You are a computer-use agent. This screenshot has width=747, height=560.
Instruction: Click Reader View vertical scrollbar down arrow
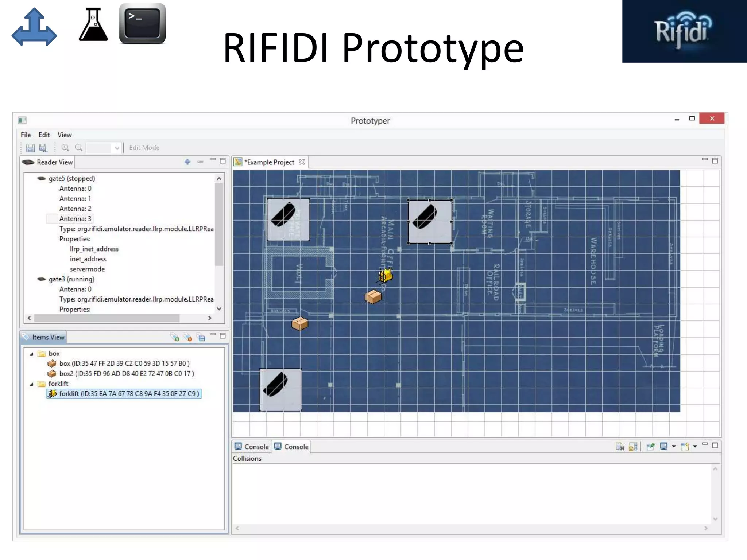(x=219, y=308)
